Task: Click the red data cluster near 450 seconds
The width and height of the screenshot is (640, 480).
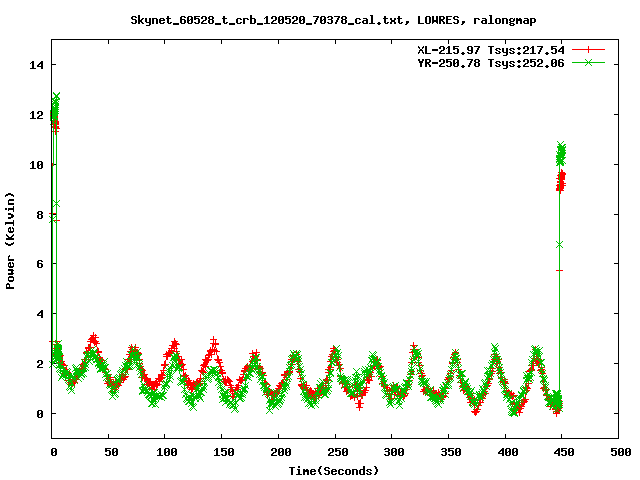Action: 561,181
